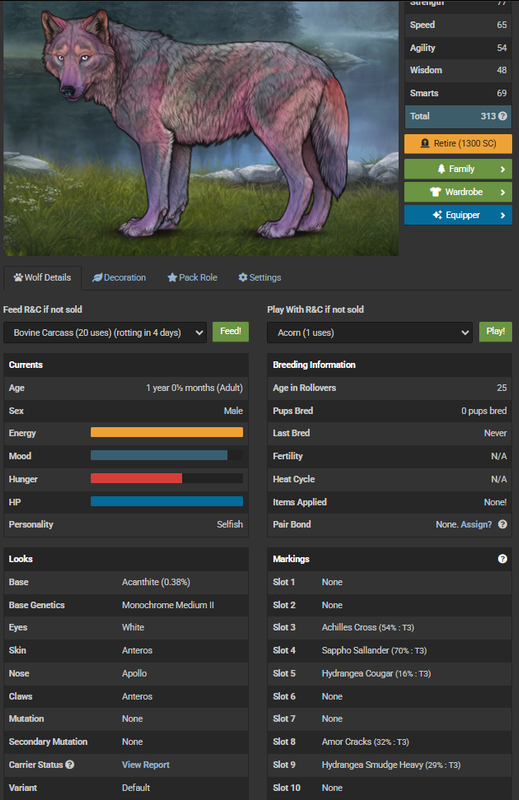Click the help icon next to Pair Bond
This screenshot has width=519, height=800.
[x=503, y=524]
